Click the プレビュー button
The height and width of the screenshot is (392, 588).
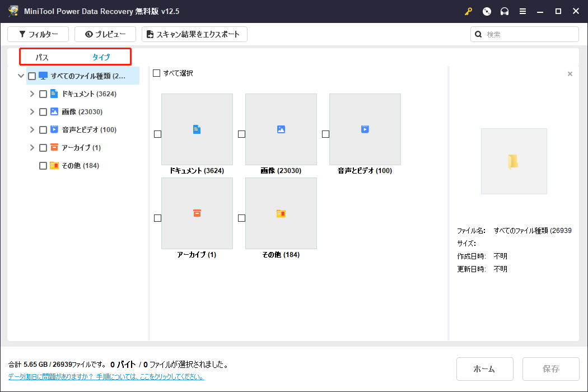pyautogui.click(x=105, y=35)
